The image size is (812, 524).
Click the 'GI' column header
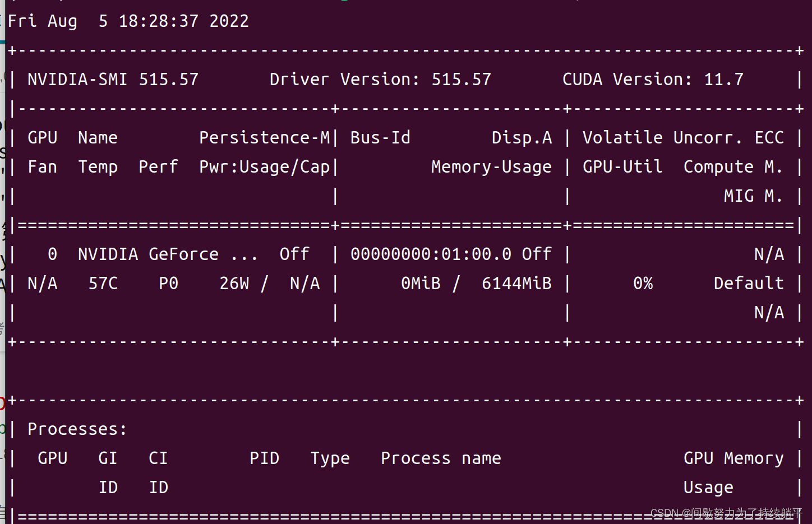click(x=108, y=458)
